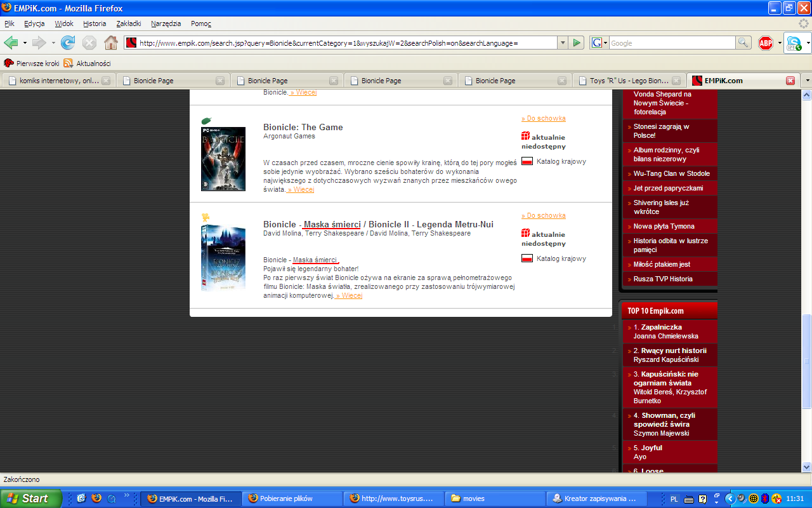Open the Aktualności feed bookmark

coord(88,63)
